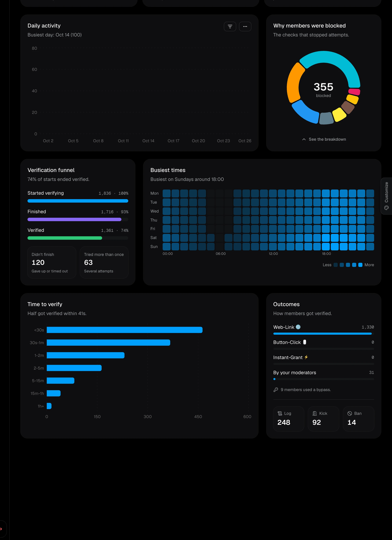Select the Didn't finish card with 120

[52, 262]
